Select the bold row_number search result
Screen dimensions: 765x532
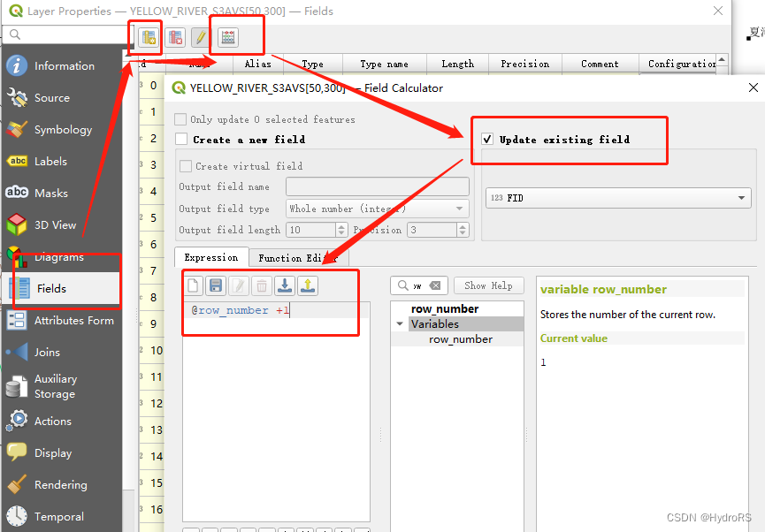tap(445, 308)
